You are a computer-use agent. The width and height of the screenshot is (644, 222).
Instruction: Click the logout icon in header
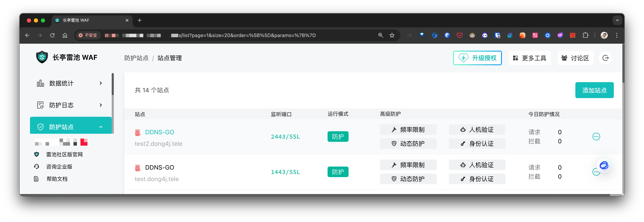605,58
